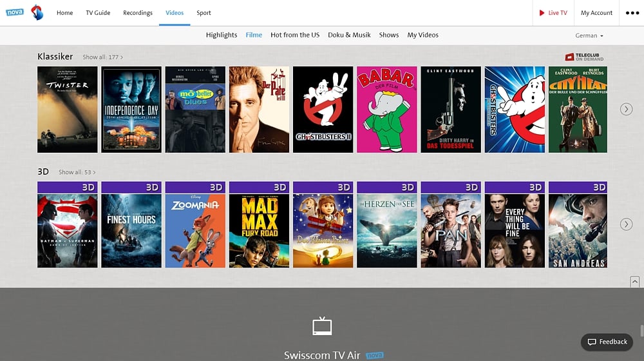Viewport: 644px width, 361px height.
Task: Click the Teleclub on Demand logo
Action: (584, 57)
